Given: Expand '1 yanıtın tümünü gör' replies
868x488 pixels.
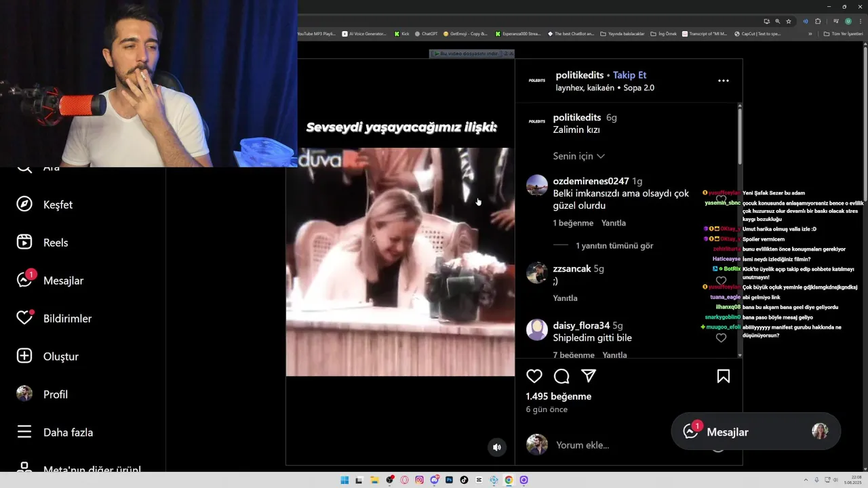Looking at the screenshot, I should click(614, 245).
